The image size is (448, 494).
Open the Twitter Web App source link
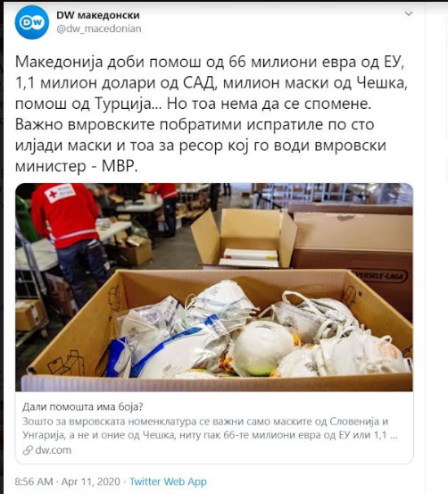(x=168, y=481)
